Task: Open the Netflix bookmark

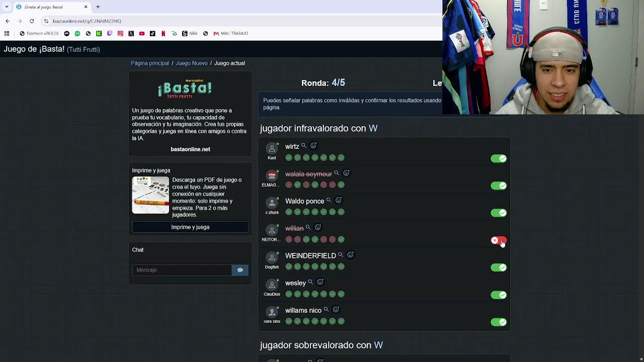Action: (x=163, y=33)
